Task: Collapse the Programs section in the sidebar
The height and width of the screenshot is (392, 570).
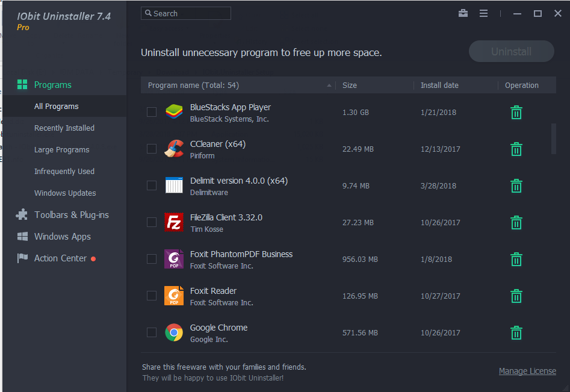Action: pyautogui.click(x=53, y=84)
